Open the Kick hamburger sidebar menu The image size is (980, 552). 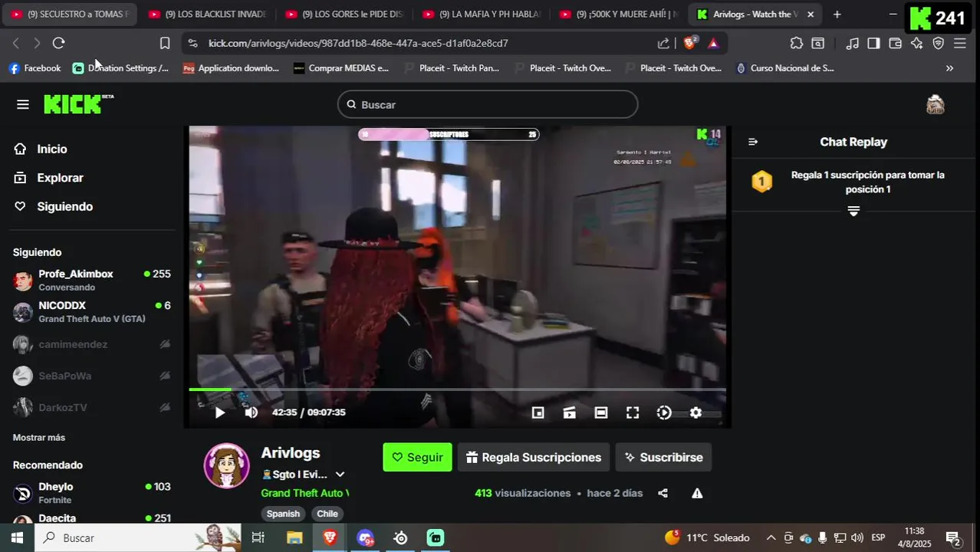[x=23, y=104]
